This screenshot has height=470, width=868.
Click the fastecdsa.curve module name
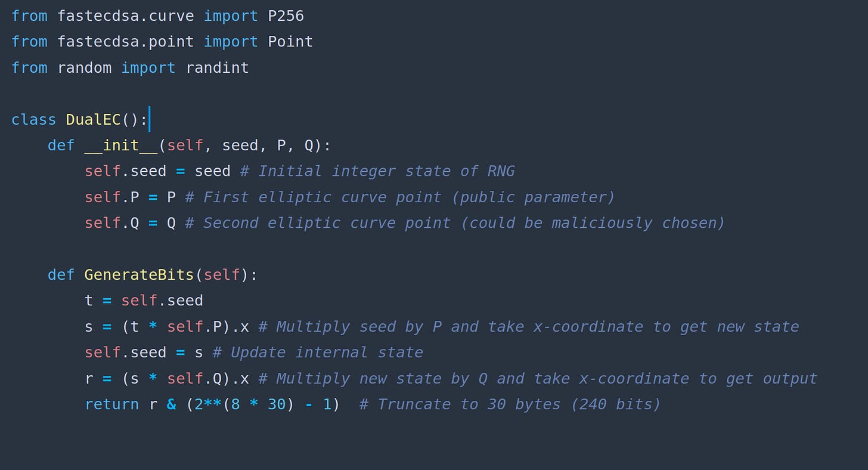click(125, 16)
